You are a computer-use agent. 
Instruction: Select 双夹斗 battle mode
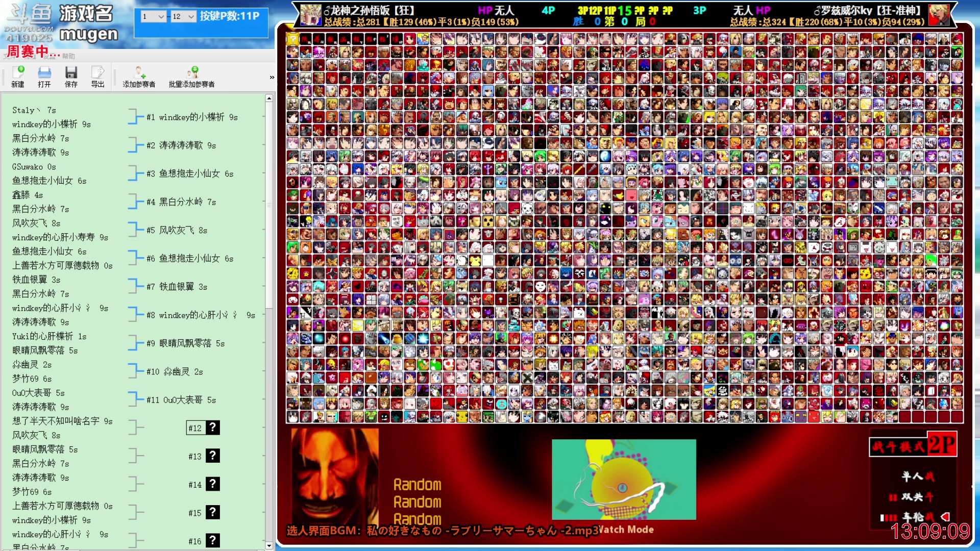[917, 497]
